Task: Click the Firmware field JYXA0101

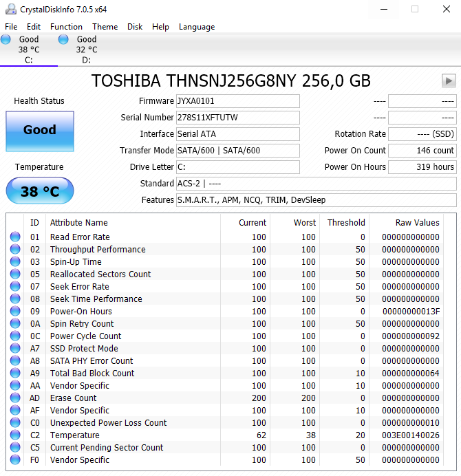Action: 238,101
